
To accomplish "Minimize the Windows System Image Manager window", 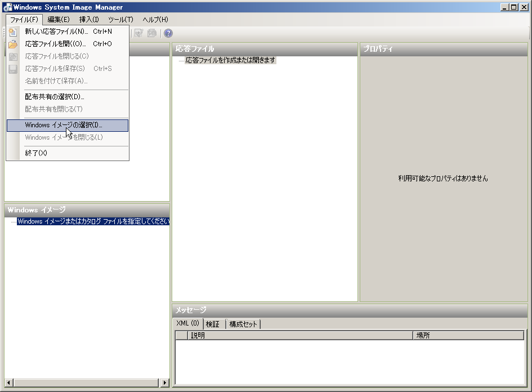I will (x=504, y=7).
